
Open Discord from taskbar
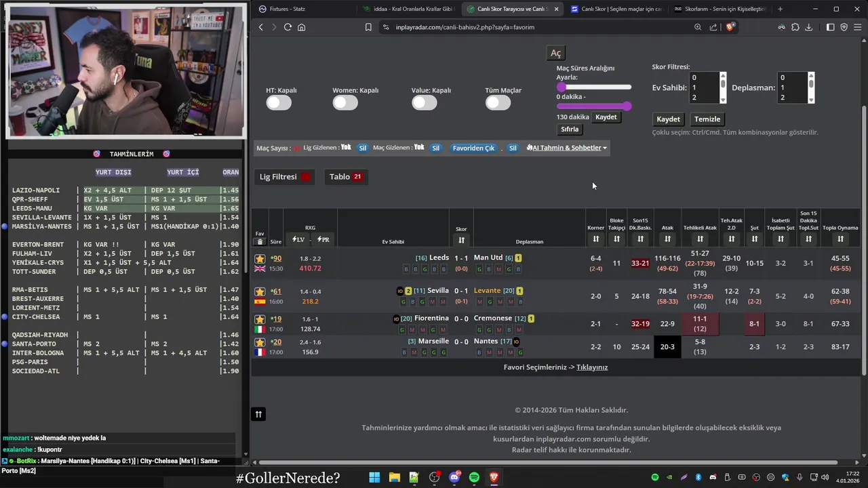[454, 477]
